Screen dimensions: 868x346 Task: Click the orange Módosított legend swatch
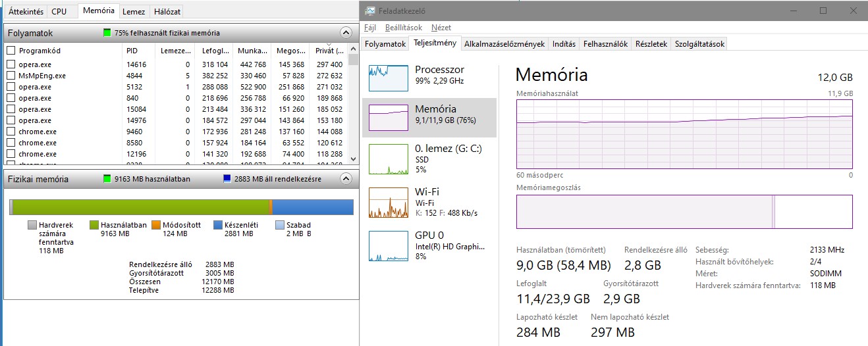pyautogui.click(x=156, y=225)
